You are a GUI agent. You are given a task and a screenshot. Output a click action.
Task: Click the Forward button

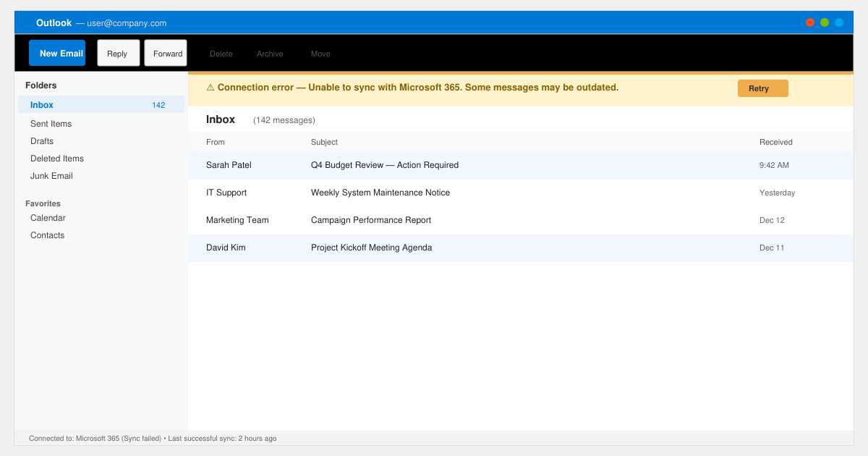[166, 53]
